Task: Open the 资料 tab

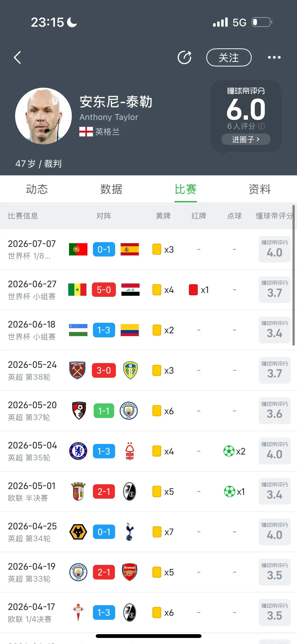Action: click(x=260, y=189)
